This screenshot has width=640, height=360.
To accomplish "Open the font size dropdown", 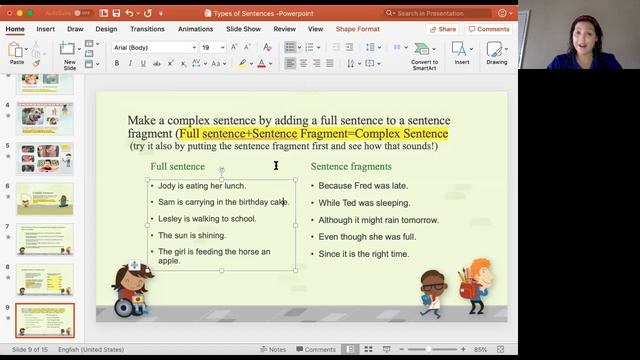I will pos(222,48).
